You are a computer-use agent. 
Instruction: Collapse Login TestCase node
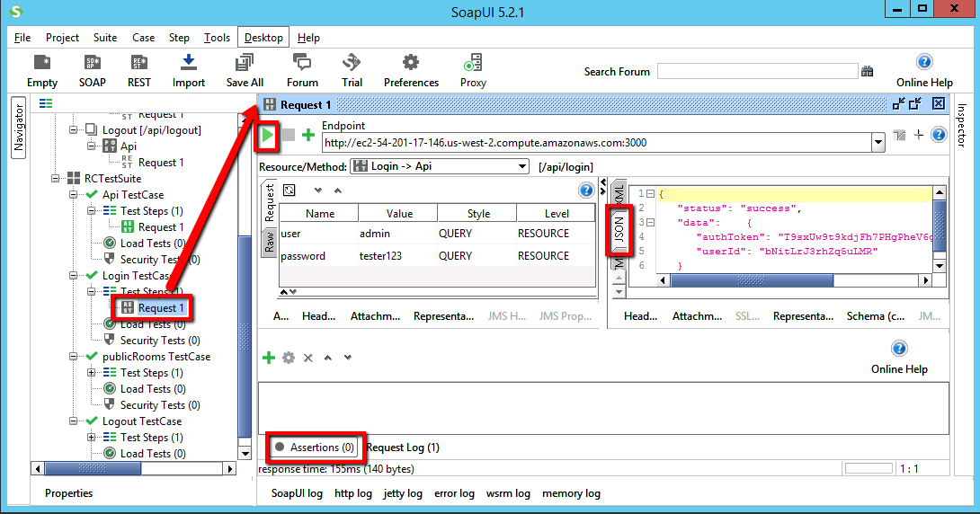(73, 276)
